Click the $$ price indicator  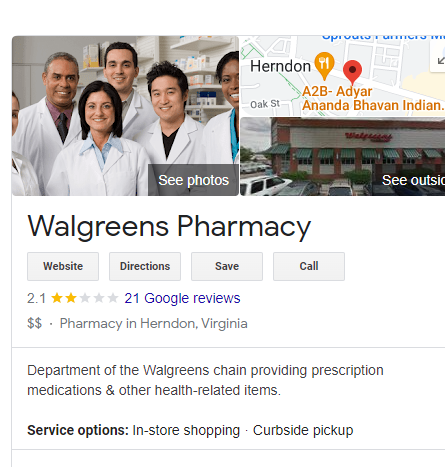(35, 323)
